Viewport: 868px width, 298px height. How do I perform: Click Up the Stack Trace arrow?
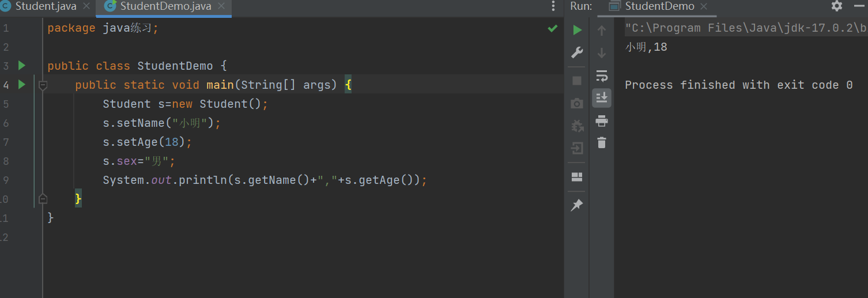602,30
